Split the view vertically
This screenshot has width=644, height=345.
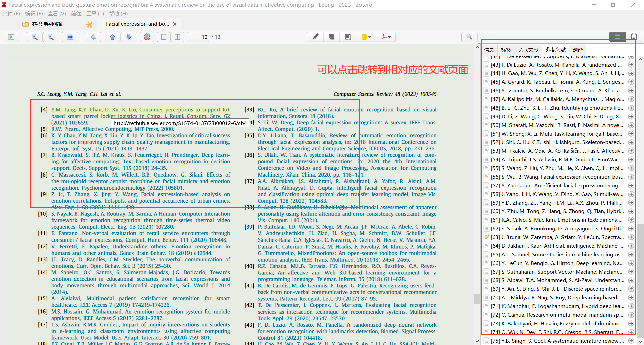tap(177, 37)
